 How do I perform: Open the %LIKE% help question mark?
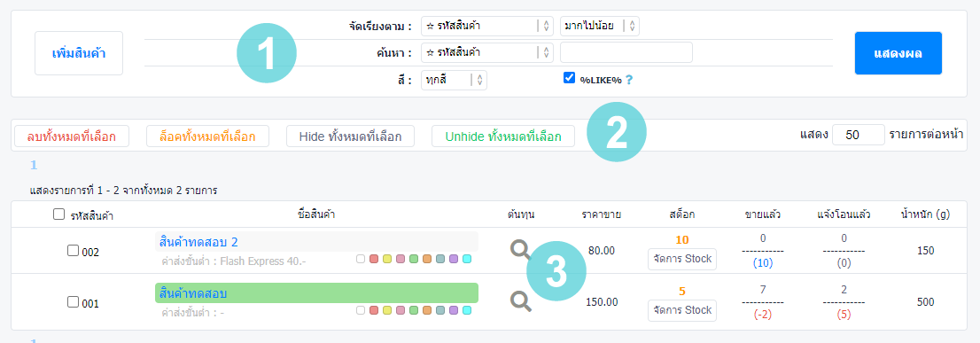coord(629,80)
